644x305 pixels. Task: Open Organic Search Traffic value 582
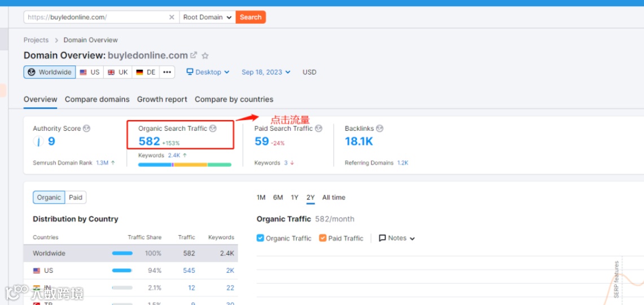[x=149, y=141]
